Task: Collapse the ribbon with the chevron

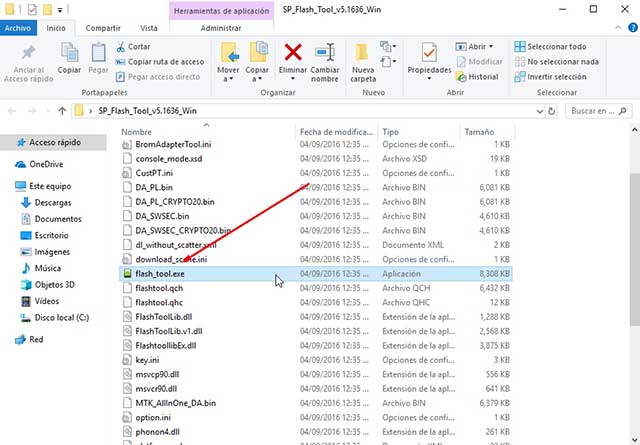Action: coord(618,28)
